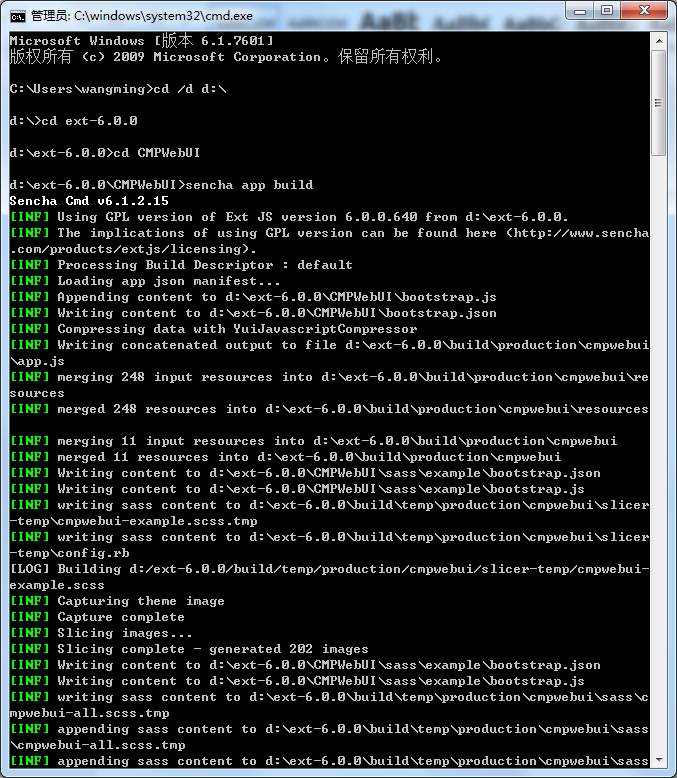Click the window title text cmd.exe
The height and width of the screenshot is (778, 677).
click(141, 16)
